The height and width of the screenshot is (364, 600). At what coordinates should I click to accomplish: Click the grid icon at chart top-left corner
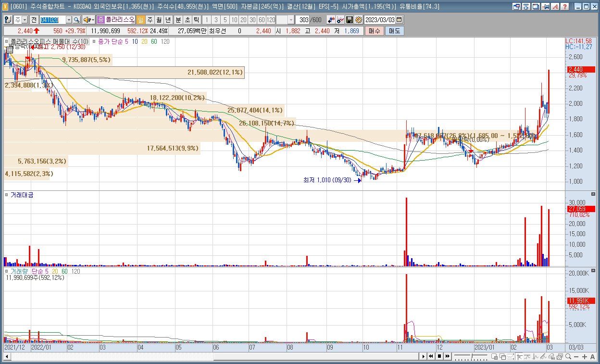(9, 50)
